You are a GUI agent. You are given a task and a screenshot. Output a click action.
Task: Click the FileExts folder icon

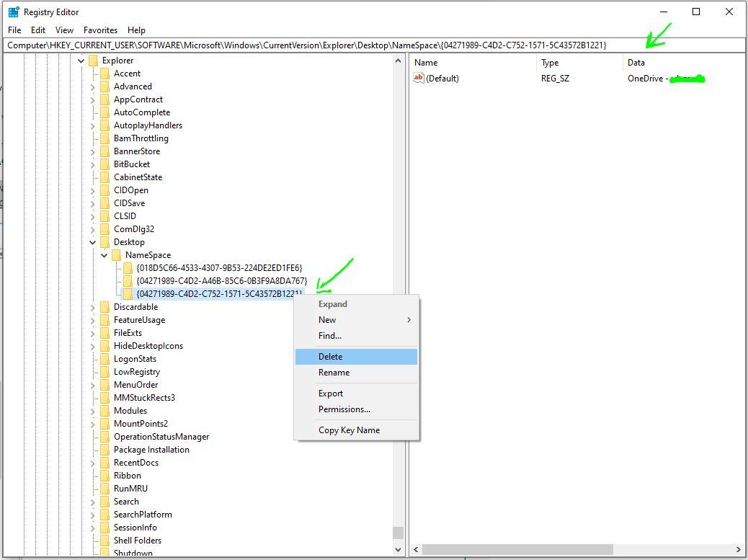pyautogui.click(x=103, y=332)
